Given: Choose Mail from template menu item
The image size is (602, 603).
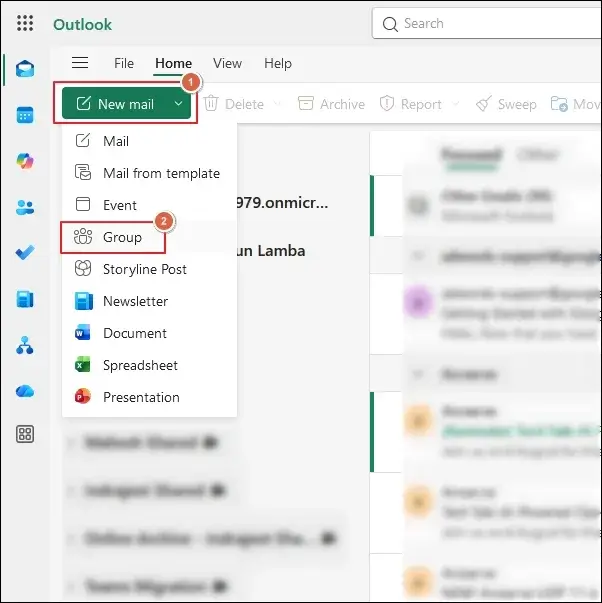Looking at the screenshot, I should [149, 173].
